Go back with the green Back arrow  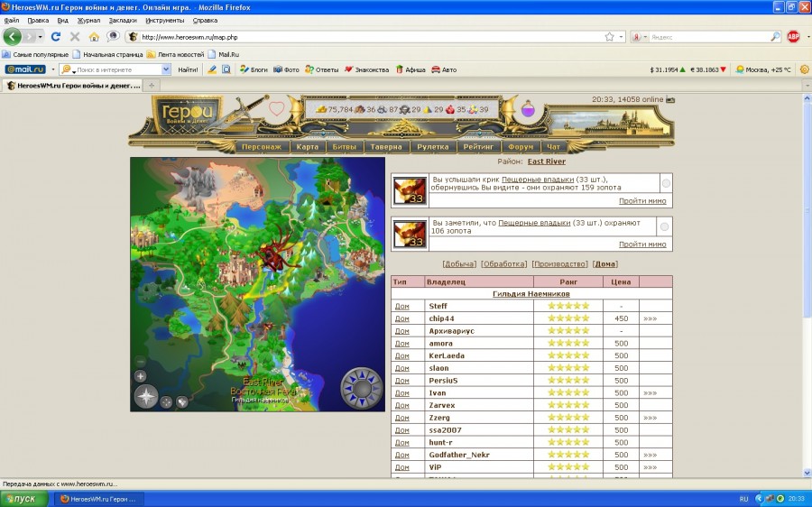[12, 37]
